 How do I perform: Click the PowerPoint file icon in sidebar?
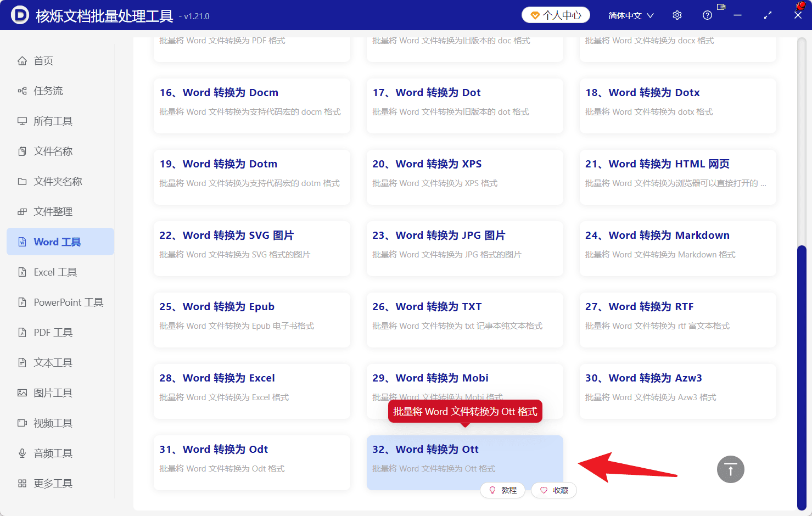coord(22,302)
